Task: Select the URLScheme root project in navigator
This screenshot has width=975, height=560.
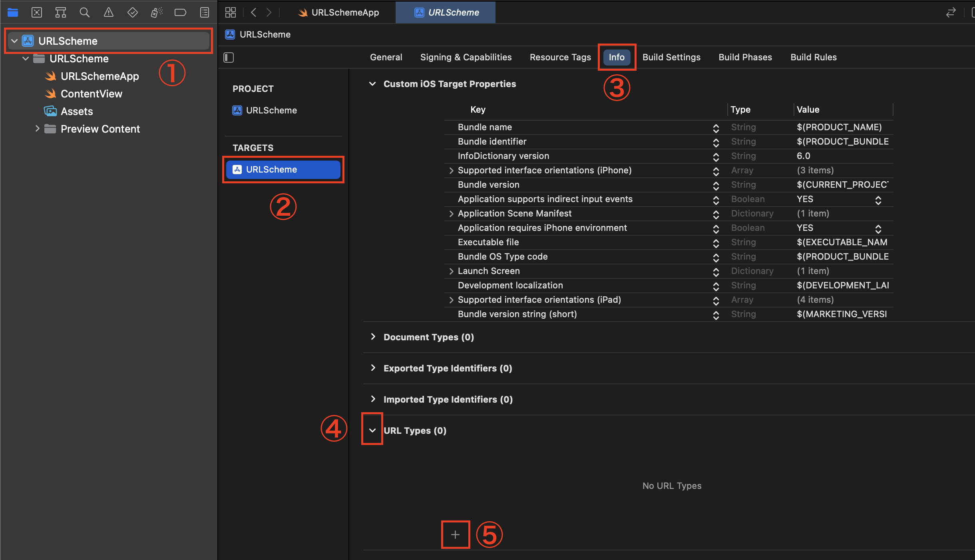Action: [109, 41]
